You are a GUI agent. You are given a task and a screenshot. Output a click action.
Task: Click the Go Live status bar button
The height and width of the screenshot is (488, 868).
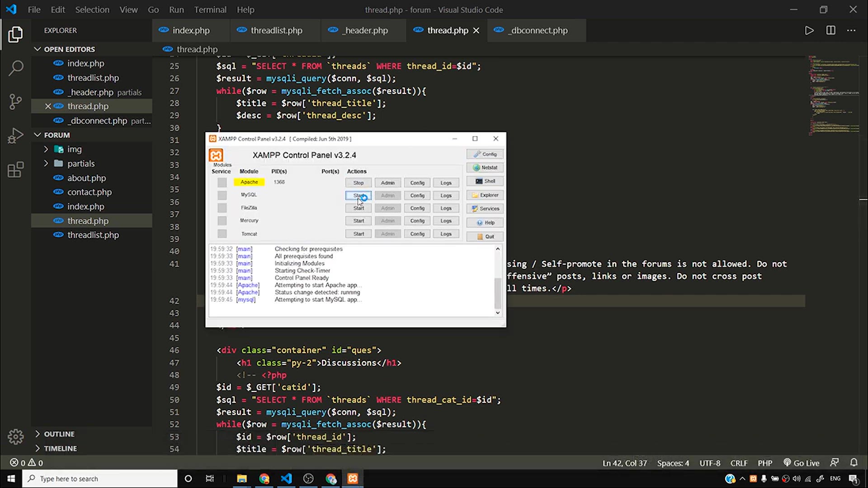(x=801, y=463)
